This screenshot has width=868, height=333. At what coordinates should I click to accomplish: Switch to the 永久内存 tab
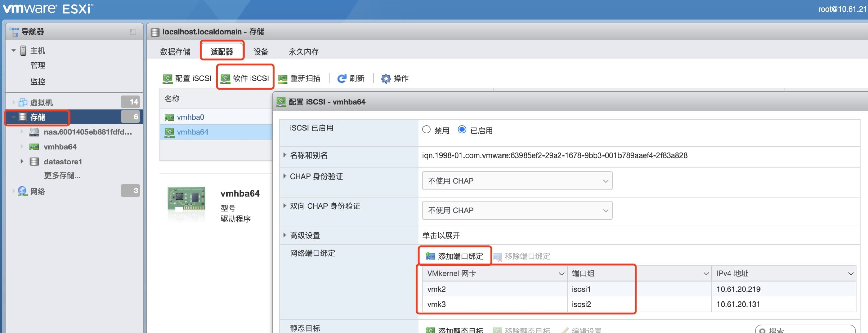tap(304, 51)
